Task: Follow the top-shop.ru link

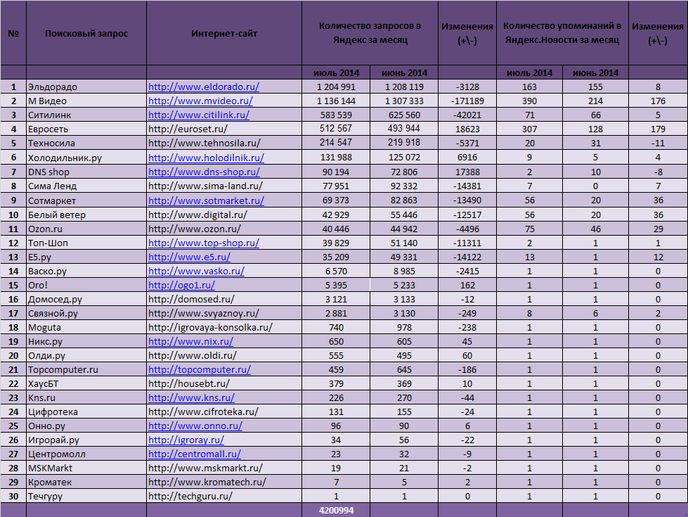Action: pos(204,243)
